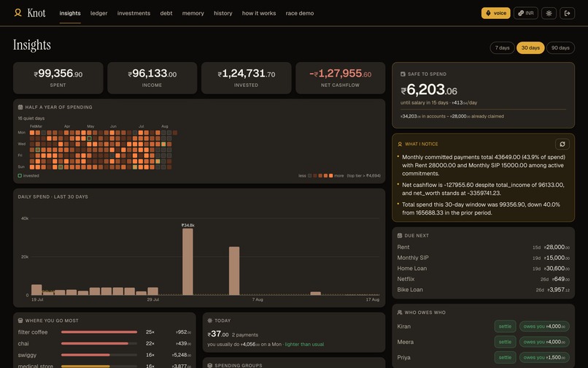Click Meera's owes you ₹4,000 badge
The width and height of the screenshot is (588, 368).
pos(544,342)
